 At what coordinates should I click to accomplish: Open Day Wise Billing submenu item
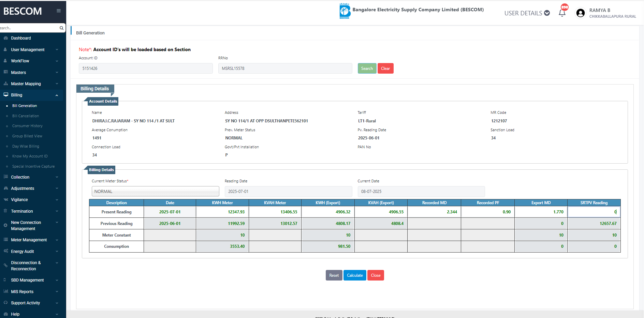(26, 146)
